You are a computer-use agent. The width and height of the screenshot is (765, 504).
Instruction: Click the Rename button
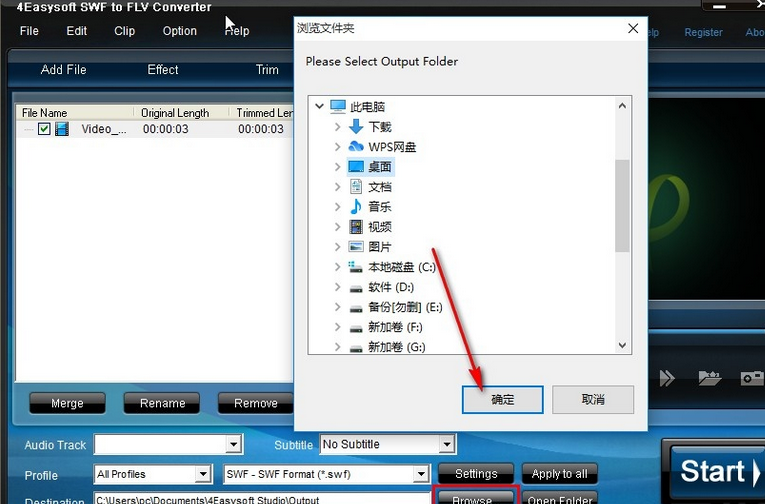[x=162, y=403]
